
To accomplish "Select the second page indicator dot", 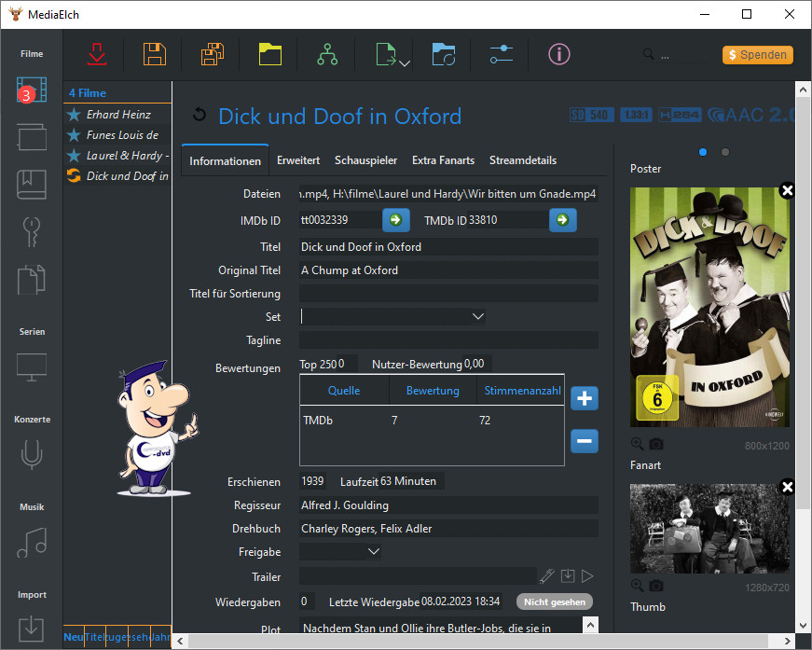I will 725,152.
